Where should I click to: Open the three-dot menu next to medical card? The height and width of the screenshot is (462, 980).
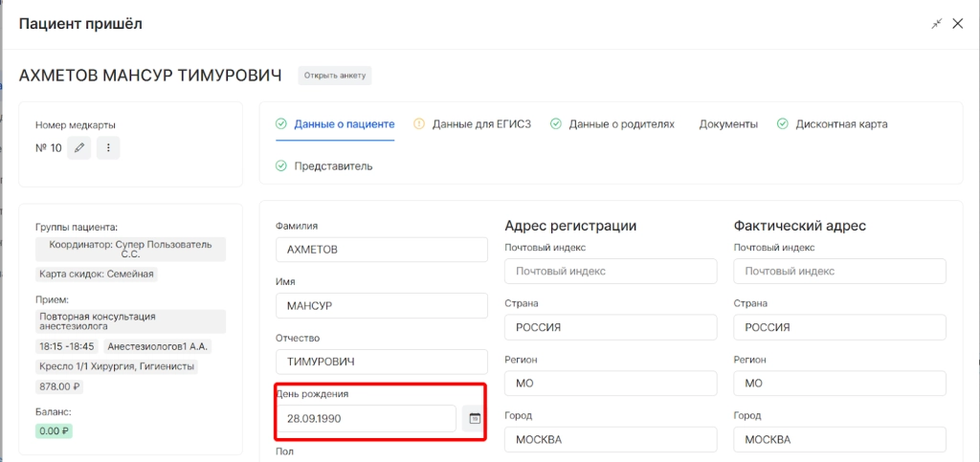pyautogui.click(x=108, y=148)
